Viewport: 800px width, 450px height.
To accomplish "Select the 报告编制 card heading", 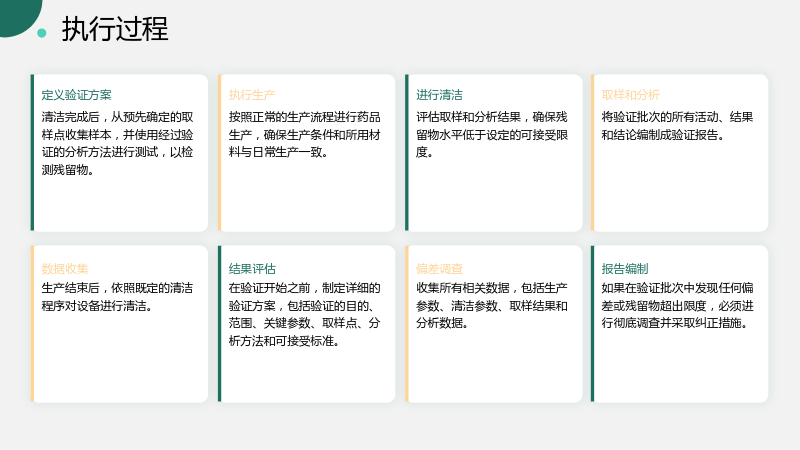I will tap(625, 269).
